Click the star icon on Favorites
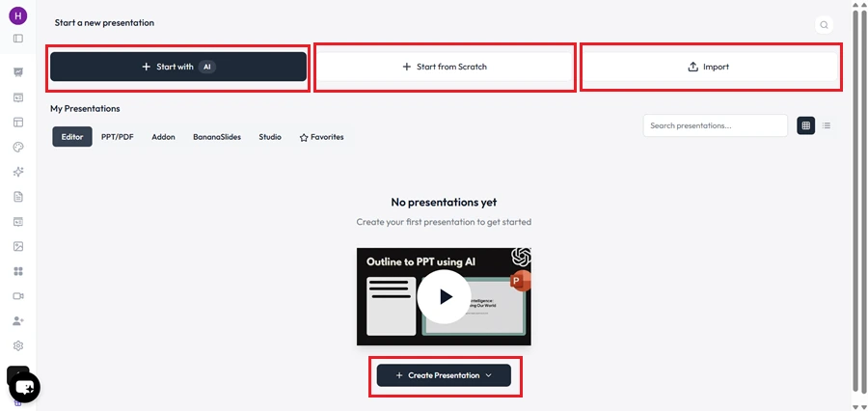This screenshot has height=411, width=868. tap(304, 137)
